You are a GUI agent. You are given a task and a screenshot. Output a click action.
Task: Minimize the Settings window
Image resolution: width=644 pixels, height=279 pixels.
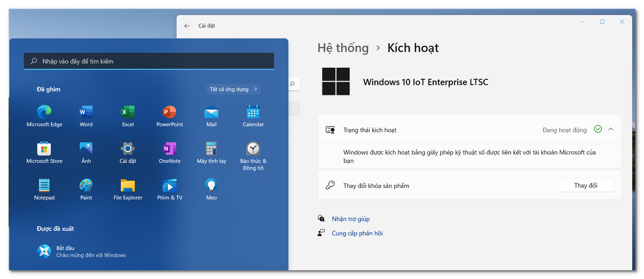pyautogui.click(x=583, y=22)
